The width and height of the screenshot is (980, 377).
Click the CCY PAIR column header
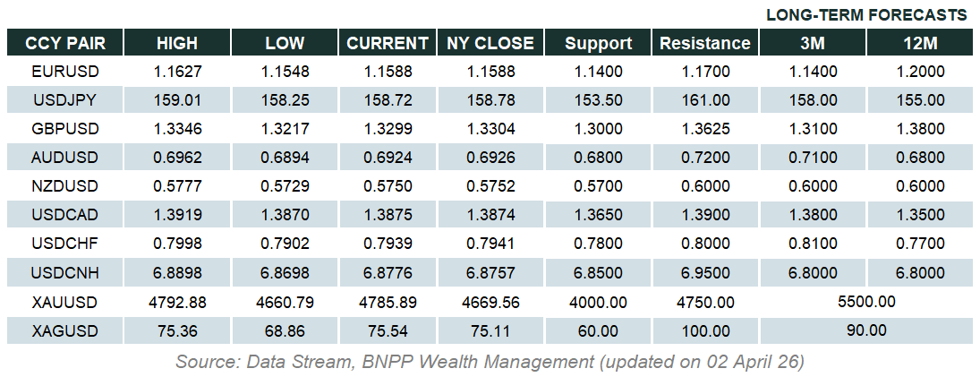[64, 43]
